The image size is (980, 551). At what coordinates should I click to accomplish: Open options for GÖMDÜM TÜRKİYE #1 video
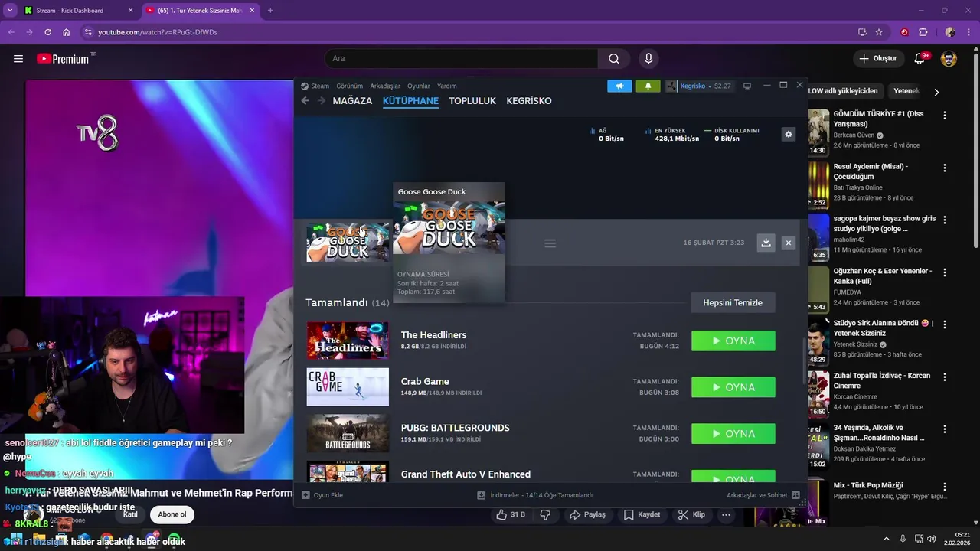coord(945,116)
